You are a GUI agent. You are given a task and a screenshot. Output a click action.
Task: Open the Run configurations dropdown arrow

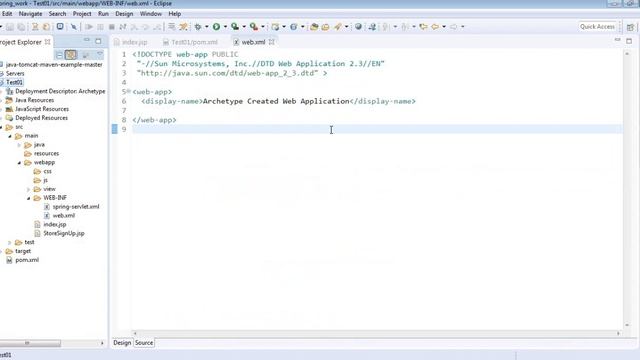(225, 27)
